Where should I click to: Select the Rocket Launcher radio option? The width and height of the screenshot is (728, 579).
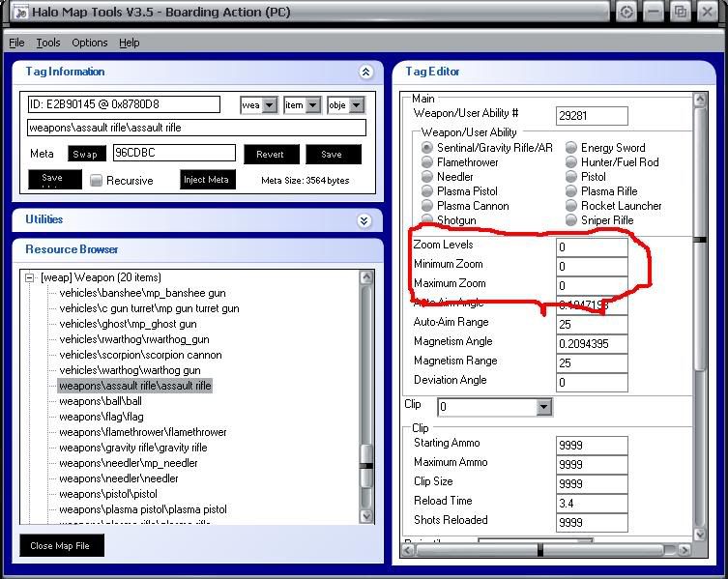tap(571, 206)
